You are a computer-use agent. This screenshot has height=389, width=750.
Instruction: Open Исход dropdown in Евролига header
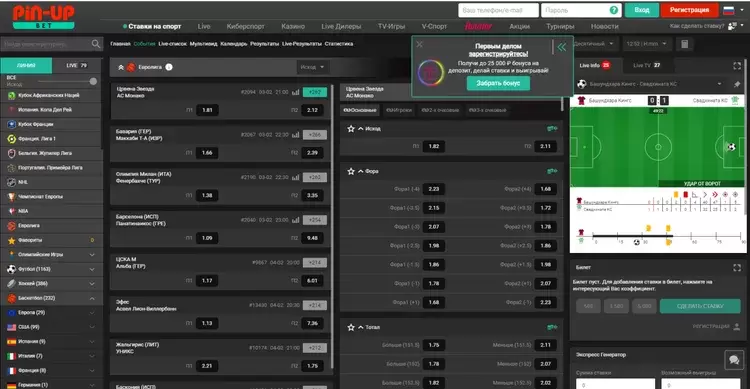tap(312, 67)
